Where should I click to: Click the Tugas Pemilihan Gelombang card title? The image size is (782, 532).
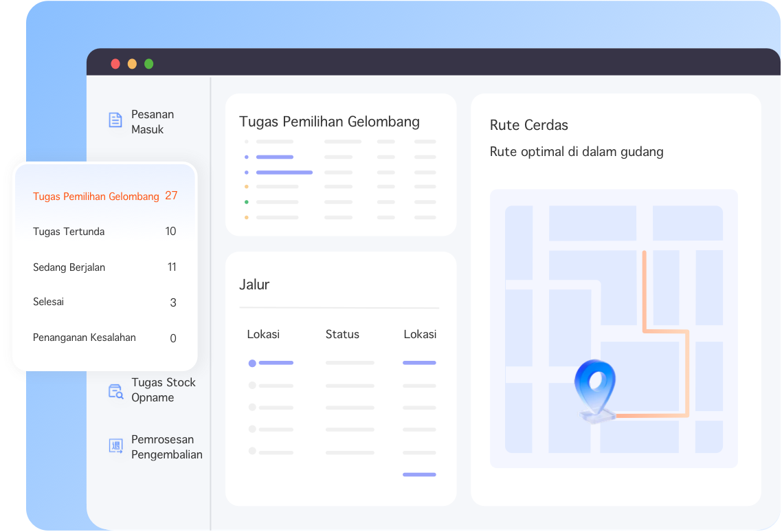(x=329, y=122)
